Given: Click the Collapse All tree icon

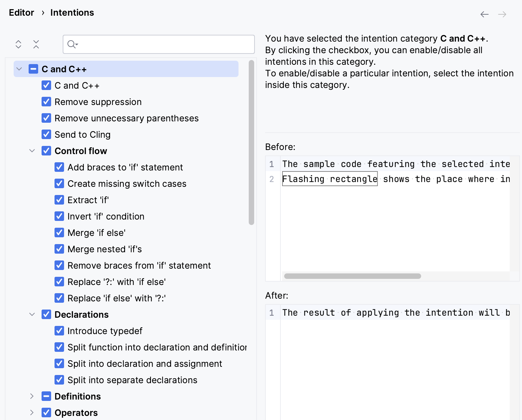Looking at the screenshot, I should [36, 44].
